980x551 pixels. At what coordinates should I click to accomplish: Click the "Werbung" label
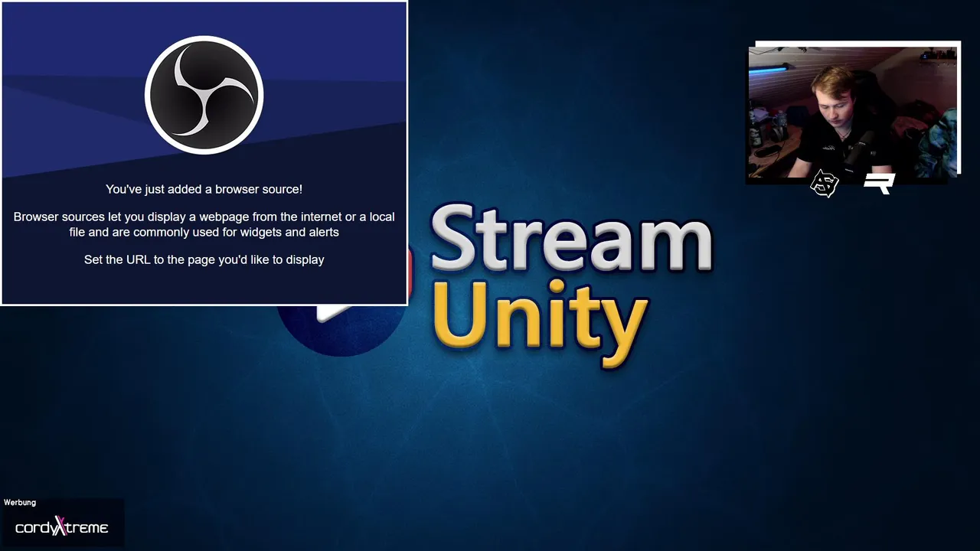[x=20, y=503]
